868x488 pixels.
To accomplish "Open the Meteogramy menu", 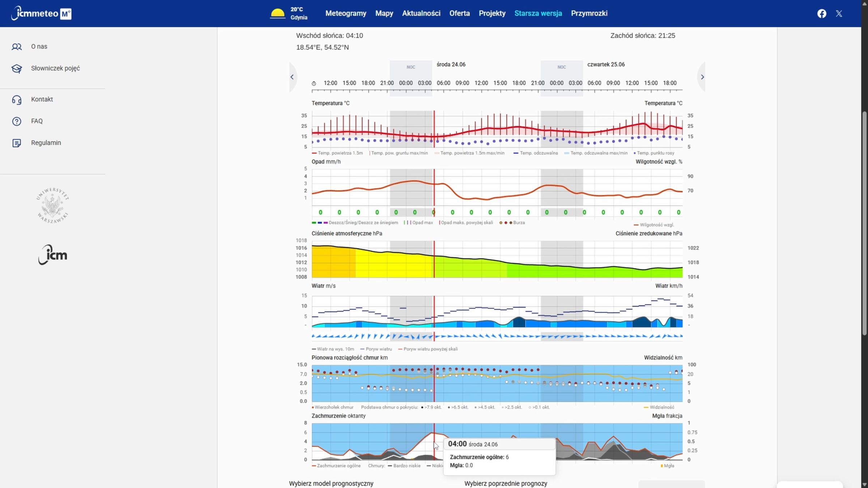I will [x=346, y=13].
